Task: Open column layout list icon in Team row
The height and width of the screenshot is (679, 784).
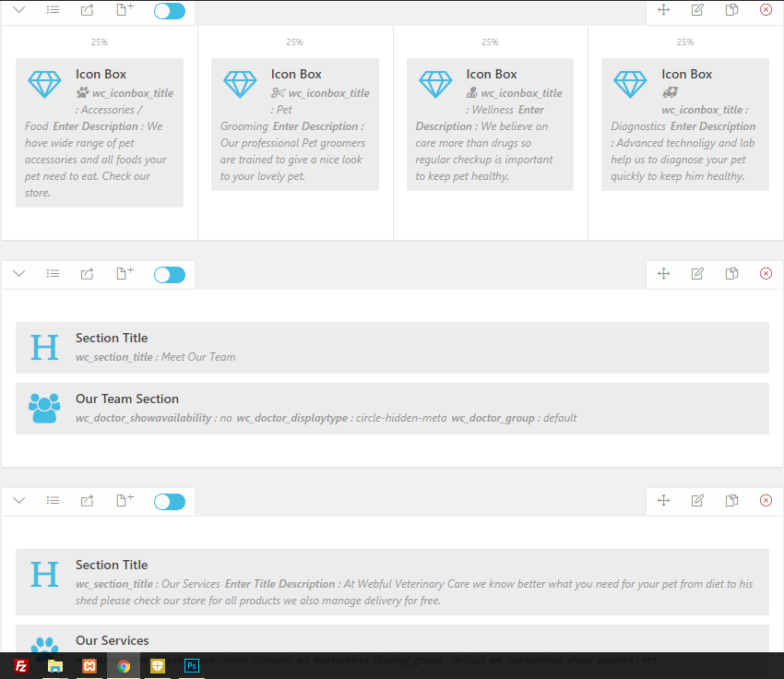Action: coord(53,274)
